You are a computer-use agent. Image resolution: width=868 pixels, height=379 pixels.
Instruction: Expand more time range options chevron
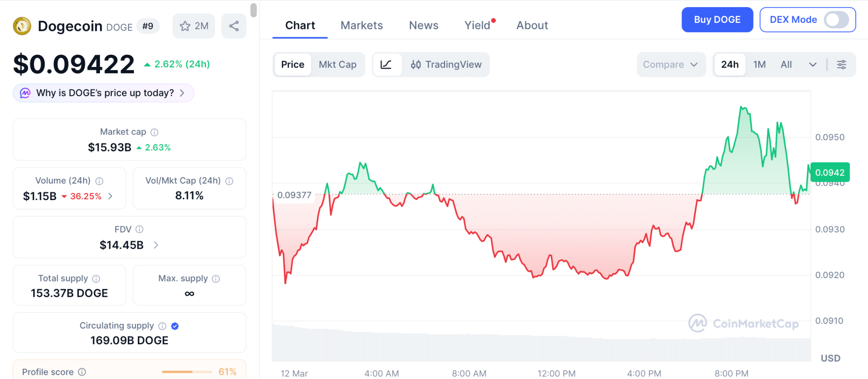coord(812,64)
